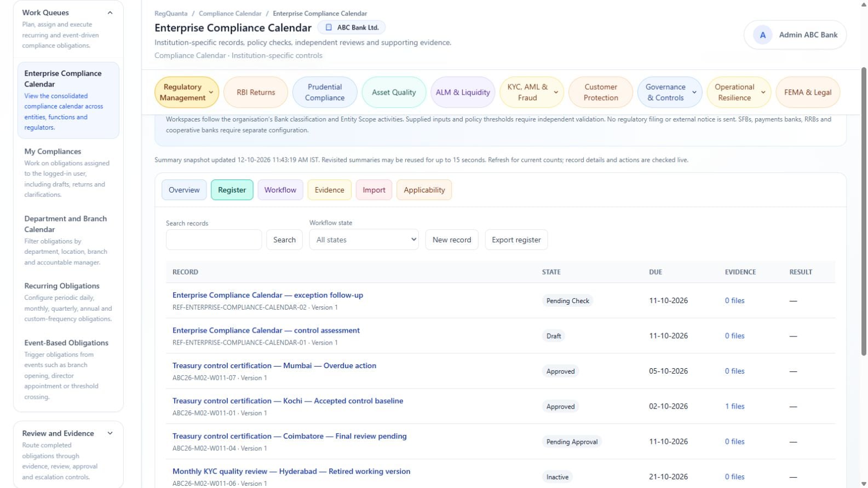Create a New record
The height and width of the screenshot is (488, 868).
(452, 240)
